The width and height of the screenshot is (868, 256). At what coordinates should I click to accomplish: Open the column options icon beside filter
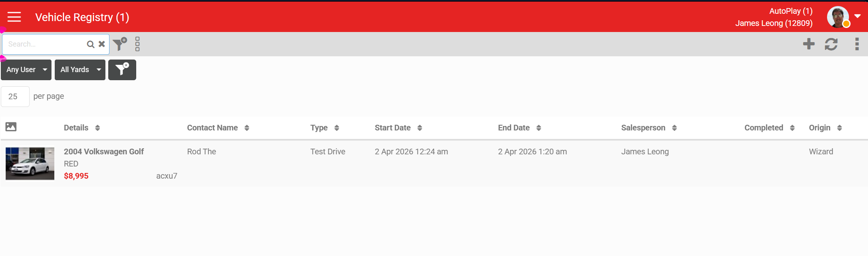tap(137, 44)
